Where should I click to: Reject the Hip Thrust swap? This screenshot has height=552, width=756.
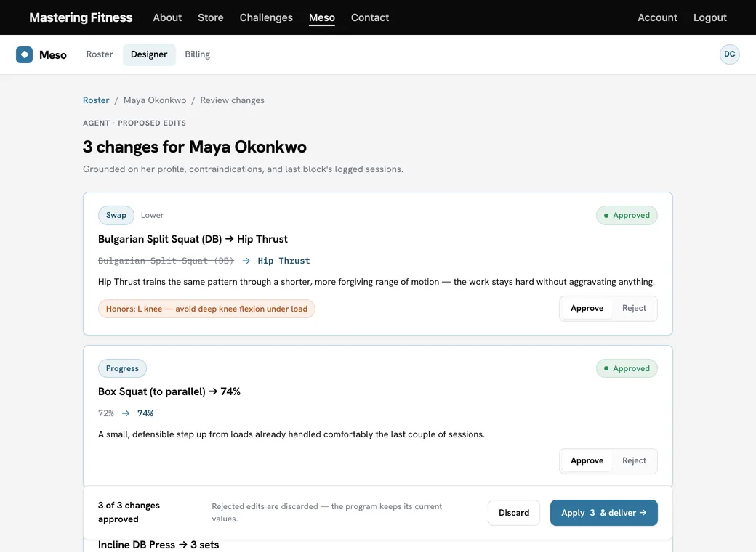click(634, 308)
